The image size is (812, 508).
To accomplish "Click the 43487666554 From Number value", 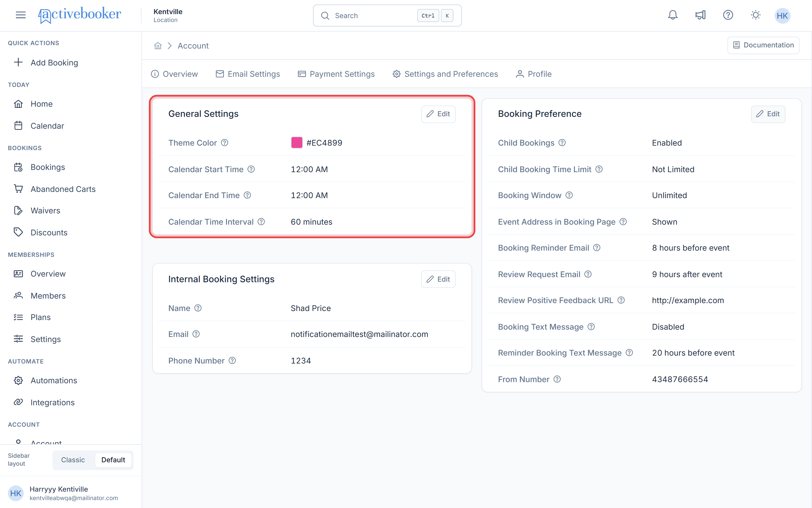I will click(x=680, y=379).
